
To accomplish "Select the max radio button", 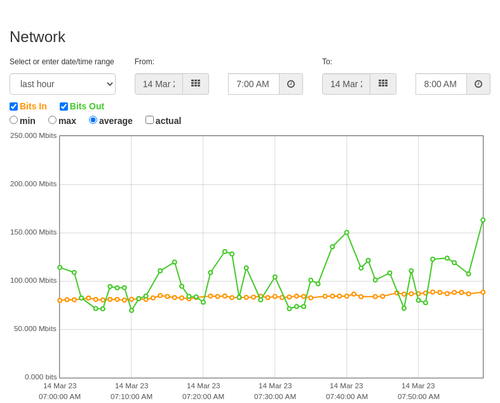I will (x=52, y=120).
